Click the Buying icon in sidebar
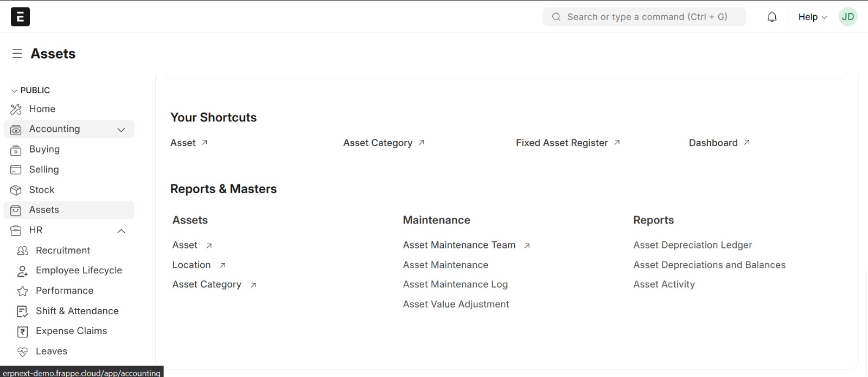The image size is (868, 377). [x=16, y=150]
